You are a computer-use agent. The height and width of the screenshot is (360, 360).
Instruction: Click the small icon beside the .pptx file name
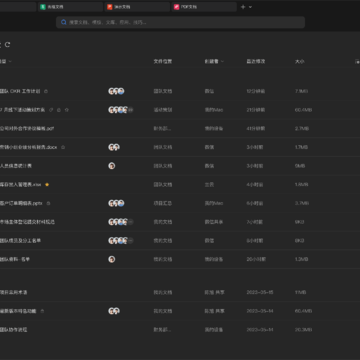pos(48,203)
